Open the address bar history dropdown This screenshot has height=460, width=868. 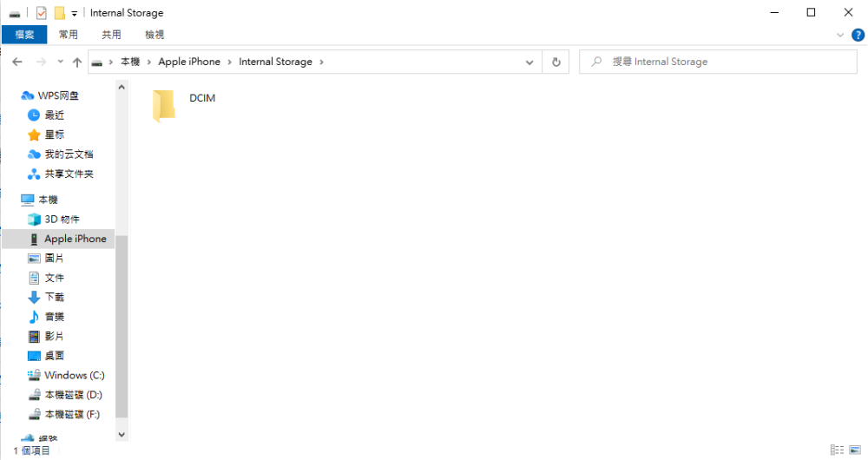[529, 62]
